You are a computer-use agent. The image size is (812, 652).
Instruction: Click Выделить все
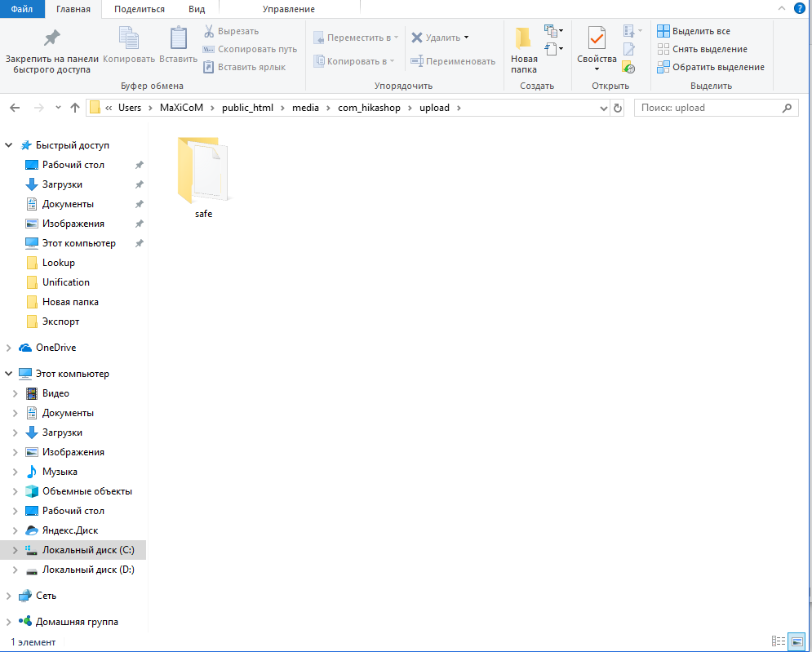coord(694,31)
